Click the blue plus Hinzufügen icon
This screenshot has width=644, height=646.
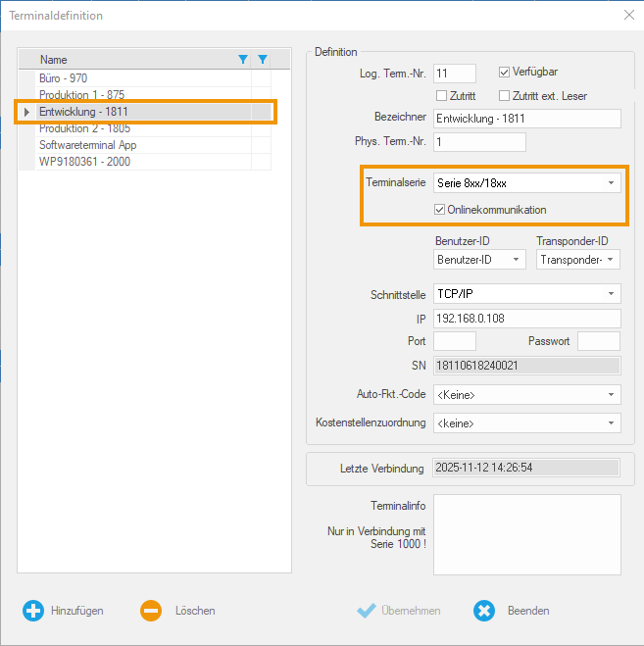coord(33,610)
